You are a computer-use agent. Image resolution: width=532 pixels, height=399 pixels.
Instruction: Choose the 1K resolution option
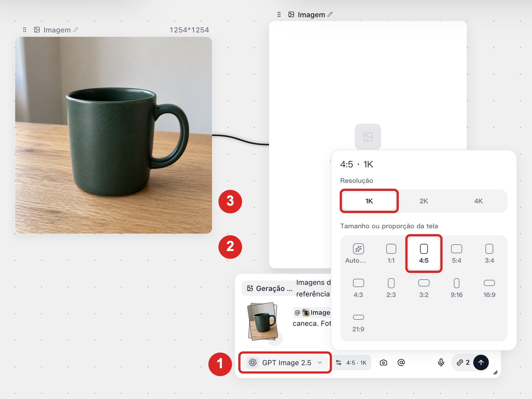pos(369,201)
